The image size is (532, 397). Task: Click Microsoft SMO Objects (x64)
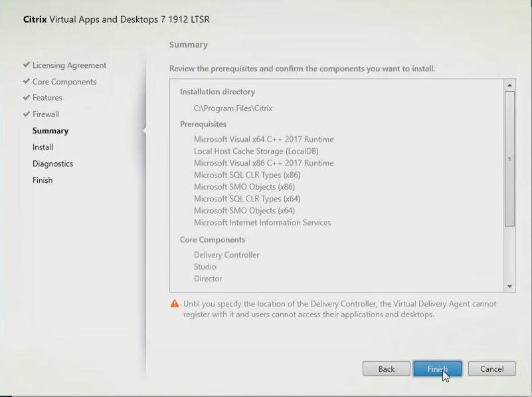tap(244, 211)
